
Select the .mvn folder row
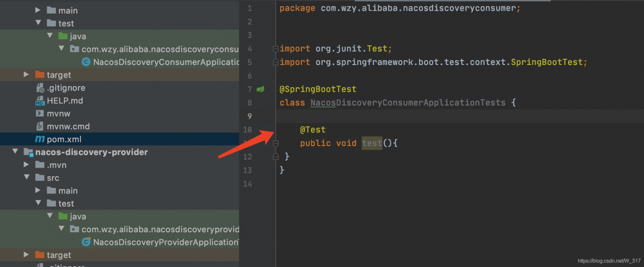tap(119, 165)
